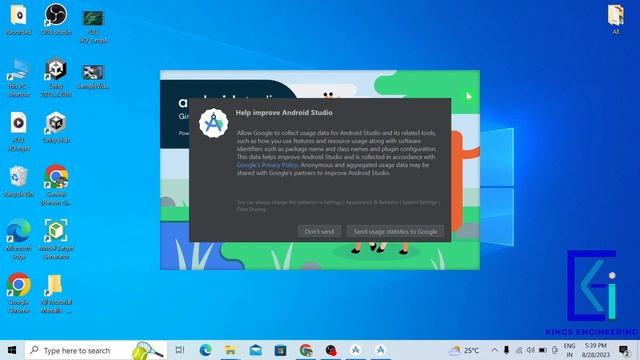This screenshot has width=640, height=360.
Task: Open Google Chrome desktop shortcut
Action: pos(18,293)
